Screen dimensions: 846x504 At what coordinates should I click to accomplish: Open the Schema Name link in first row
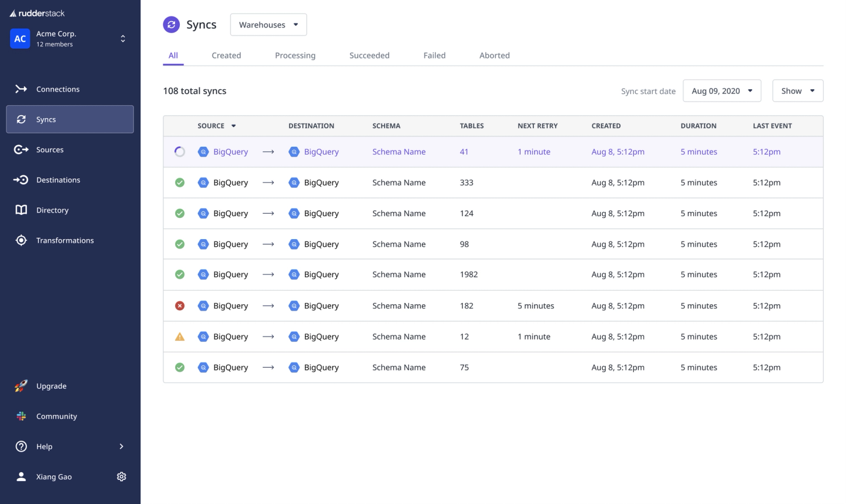pos(399,152)
